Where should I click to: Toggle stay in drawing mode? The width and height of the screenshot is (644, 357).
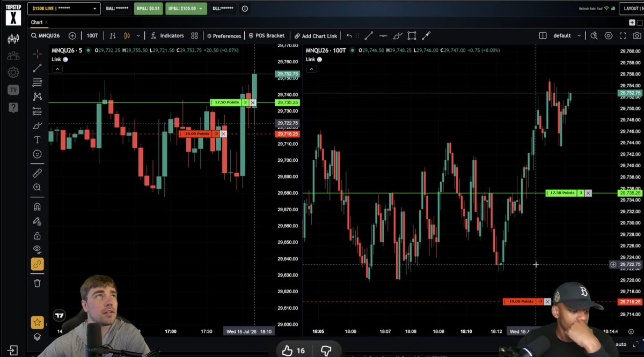[37, 221]
